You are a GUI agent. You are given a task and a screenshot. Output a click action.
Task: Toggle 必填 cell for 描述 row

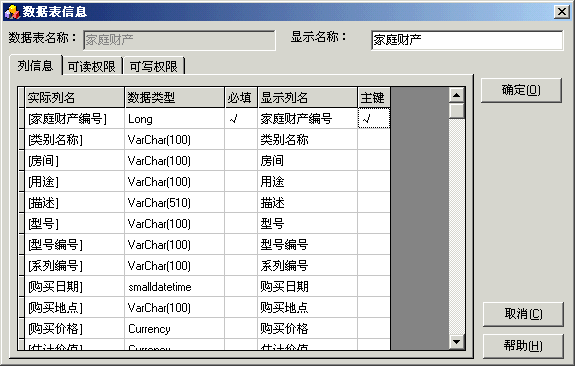click(241, 202)
